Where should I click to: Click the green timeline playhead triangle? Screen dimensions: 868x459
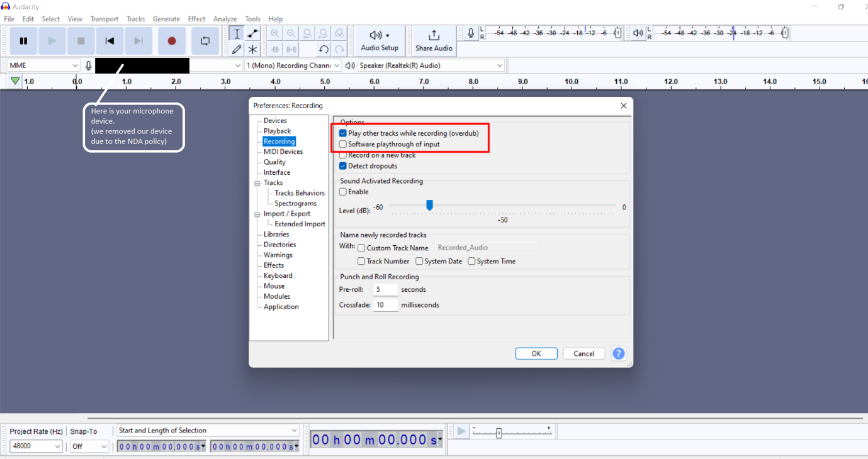[15, 81]
